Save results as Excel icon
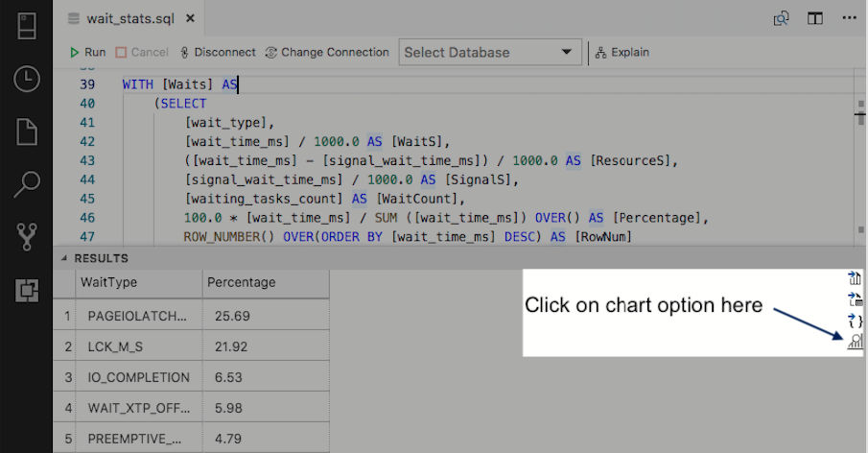This screenshot has width=868, height=453. tap(855, 299)
